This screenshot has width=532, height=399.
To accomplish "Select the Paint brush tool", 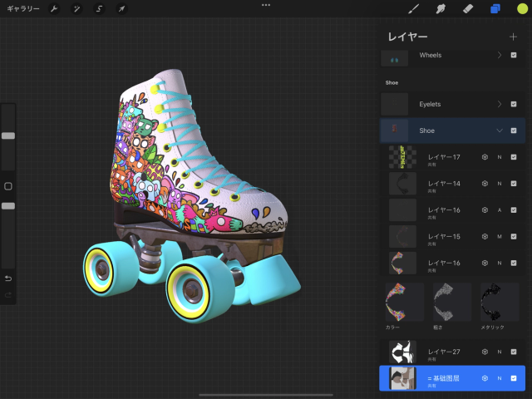I will click(x=413, y=8).
